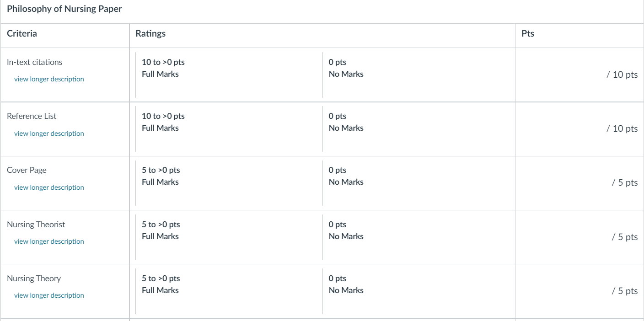Image resolution: width=644 pixels, height=321 pixels.
Task: Select Full Marks rating for Nursing Theorist
Action: click(229, 237)
